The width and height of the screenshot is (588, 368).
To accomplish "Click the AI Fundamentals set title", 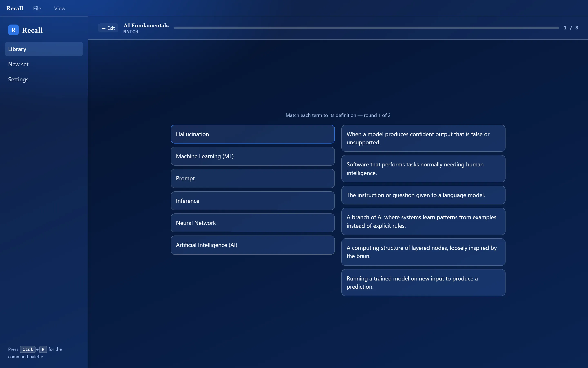I will tap(146, 26).
